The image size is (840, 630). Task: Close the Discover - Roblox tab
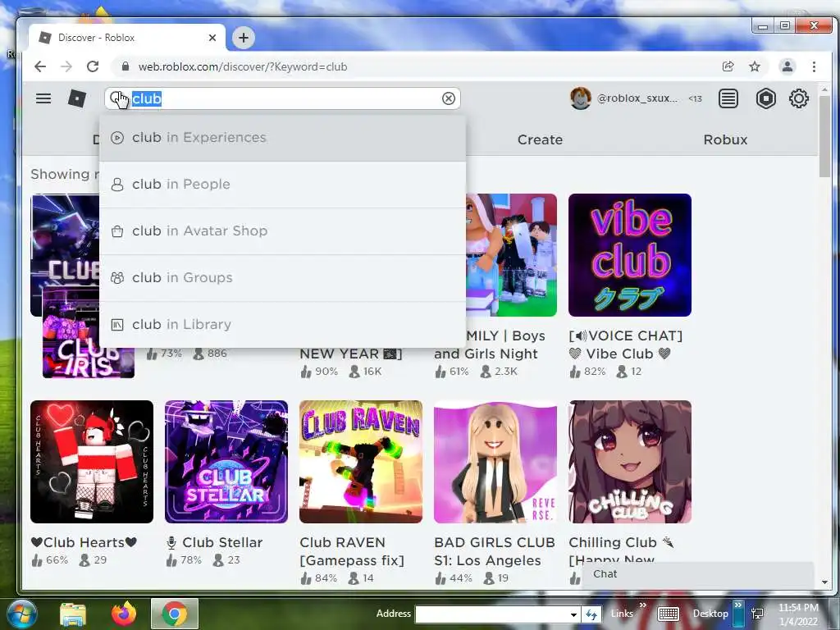click(212, 38)
